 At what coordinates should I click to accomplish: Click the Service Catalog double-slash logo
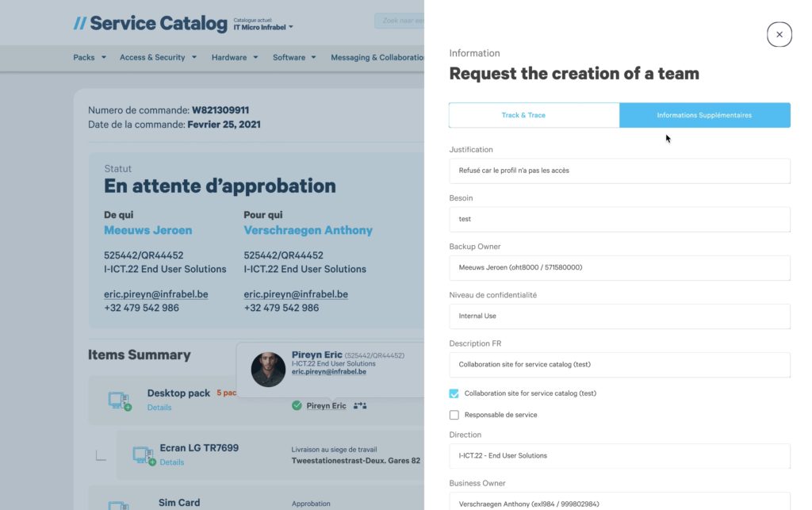point(79,23)
